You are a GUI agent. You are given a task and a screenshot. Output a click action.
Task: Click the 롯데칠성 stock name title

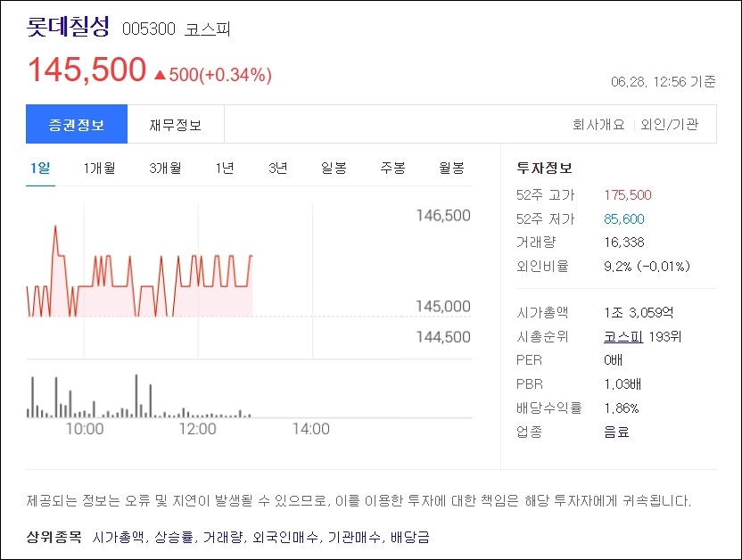pyautogui.click(x=68, y=26)
